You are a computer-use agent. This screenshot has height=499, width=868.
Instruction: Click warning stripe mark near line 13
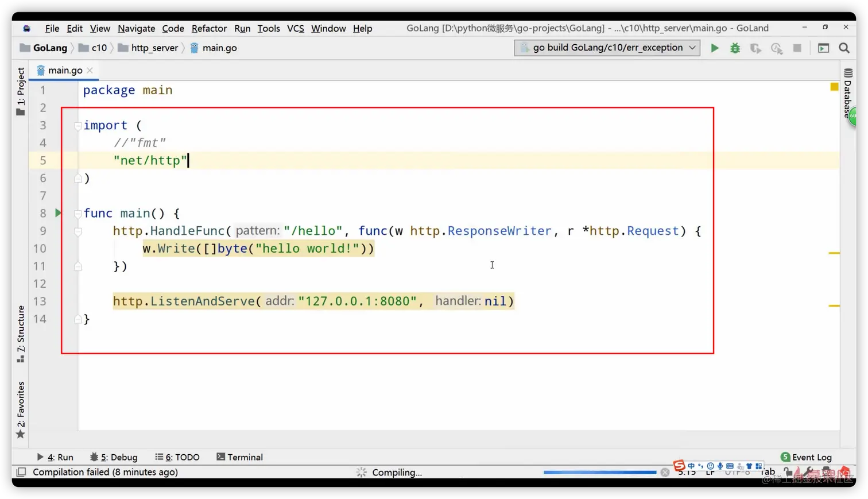tap(834, 305)
